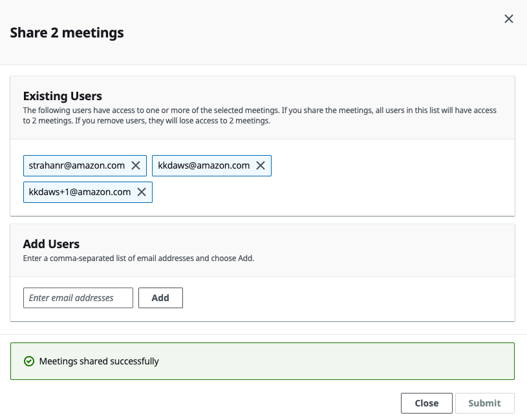
Task: Click the Existing Users description paragraph
Action: (x=259, y=115)
